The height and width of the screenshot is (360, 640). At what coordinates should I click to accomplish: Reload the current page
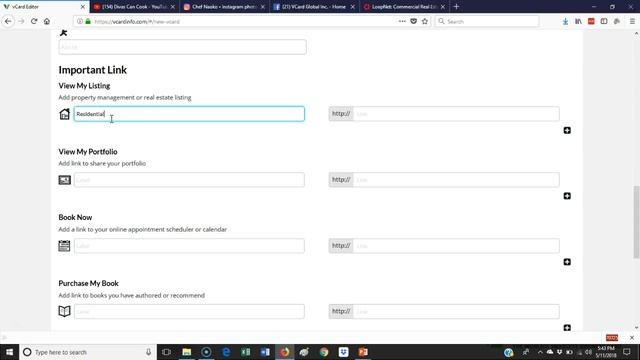pos(34,21)
